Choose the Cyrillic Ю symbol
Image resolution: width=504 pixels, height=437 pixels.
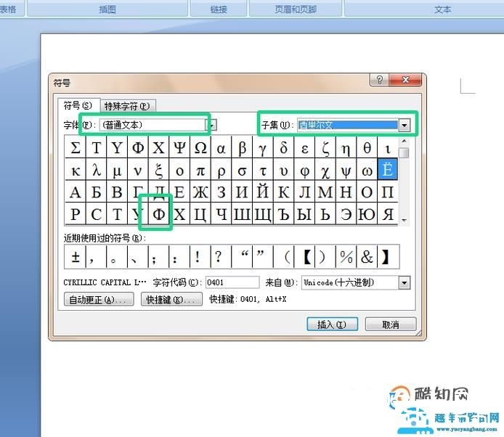tap(367, 213)
